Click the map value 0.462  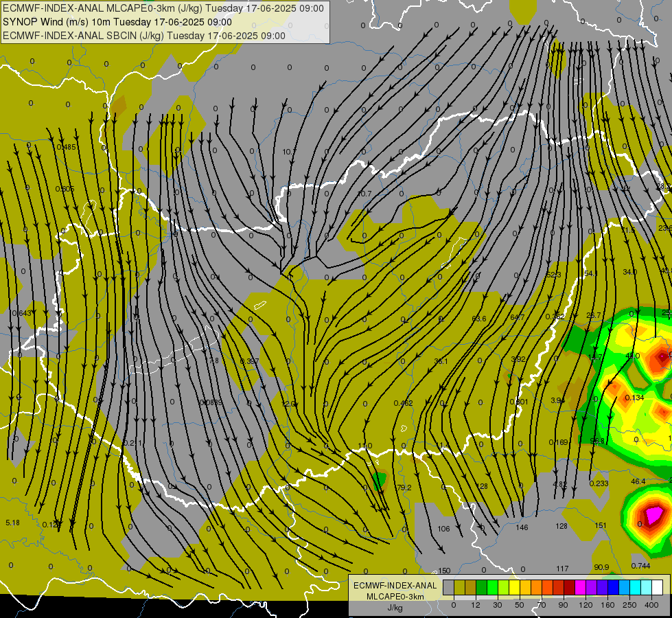click(x=404, y=403)
